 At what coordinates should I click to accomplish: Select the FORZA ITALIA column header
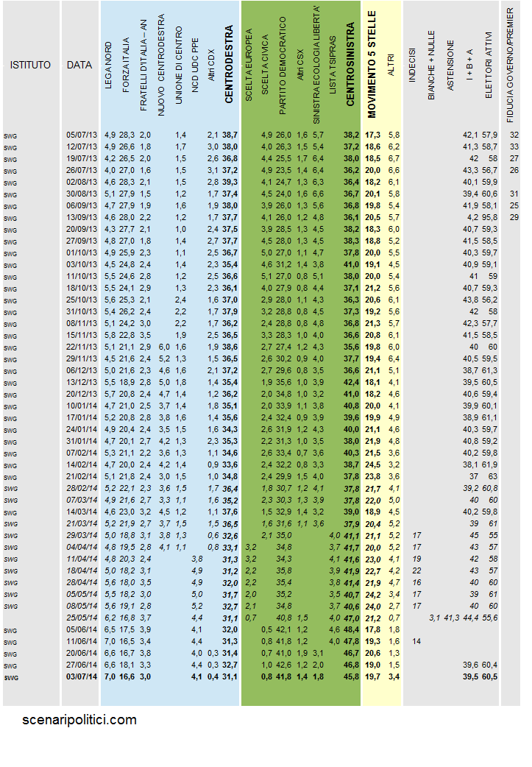pyautogui.click(x=126, y=65)
